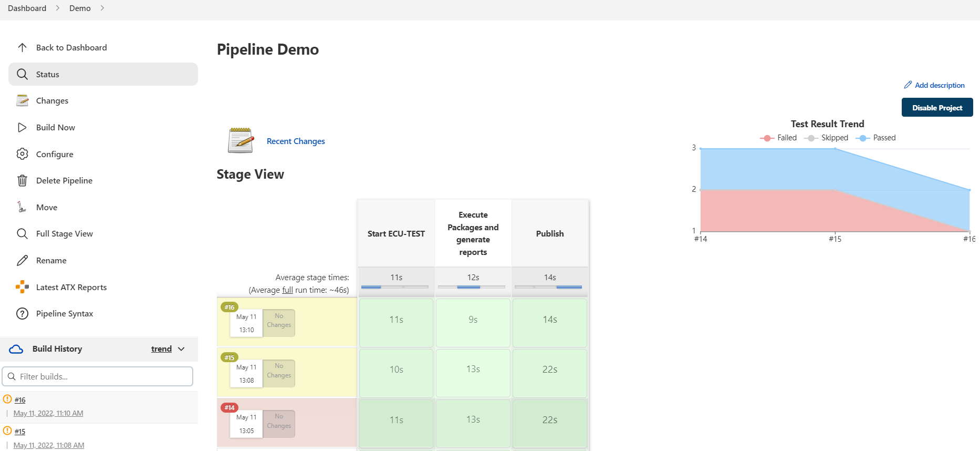Click the 14s Publish cell of build #16

coord(550,322)
